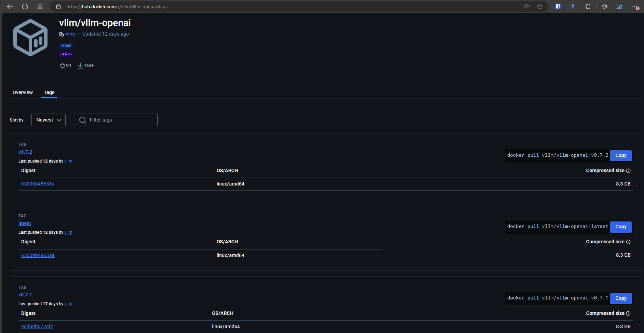Reload the page with the refresh icon

click(25, 7)
